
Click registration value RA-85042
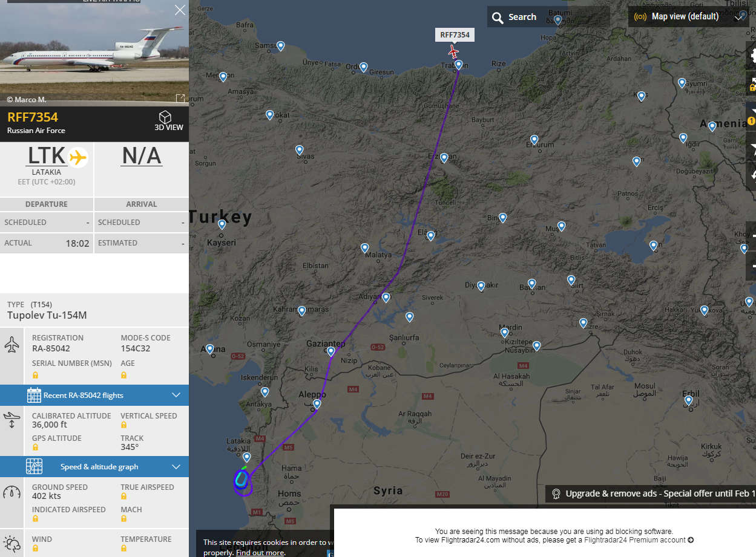pyautogui.click(x=51, y=348)
